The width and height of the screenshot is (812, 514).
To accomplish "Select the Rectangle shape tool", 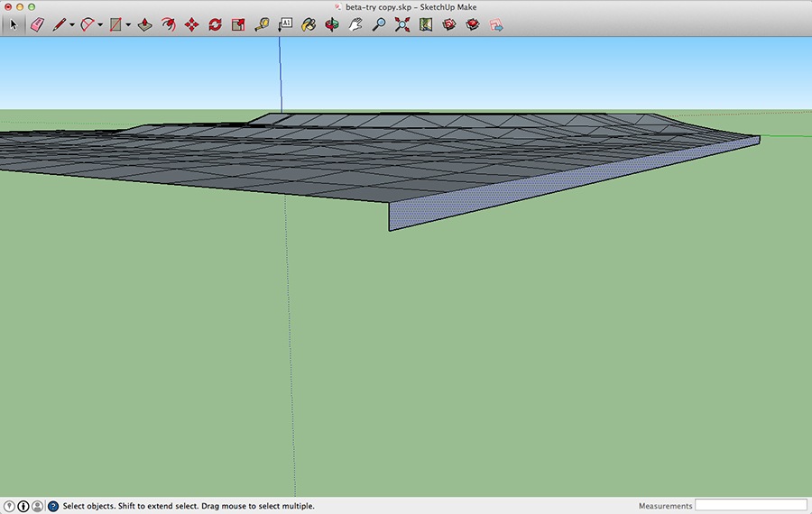I will click(115, 24).
